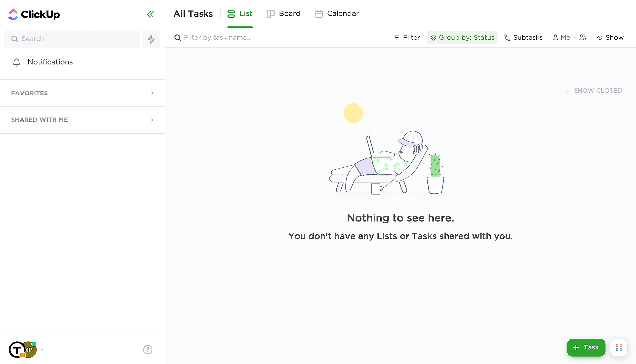The width and height of the screenshot is (636, 364).
Task: Click the Show eye icon
Action: 600,38
